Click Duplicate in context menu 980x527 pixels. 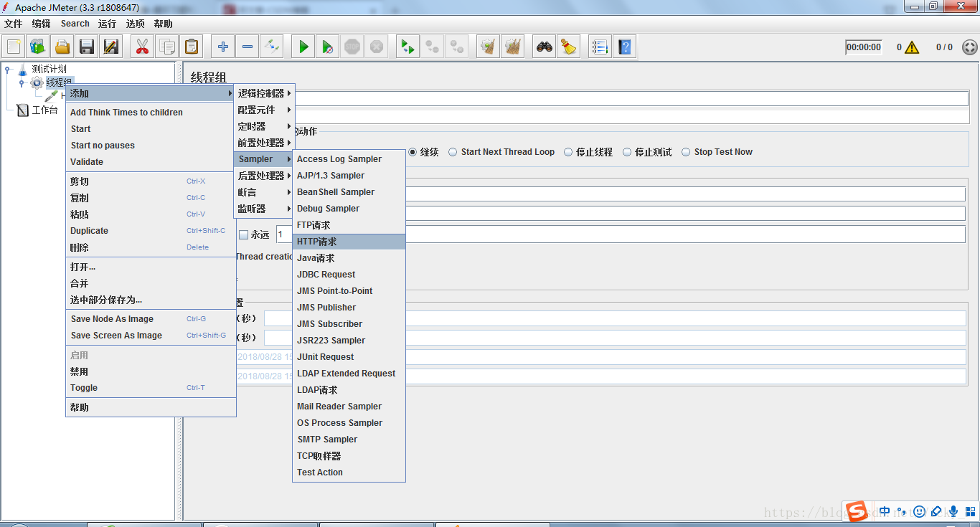pos(151,231)
